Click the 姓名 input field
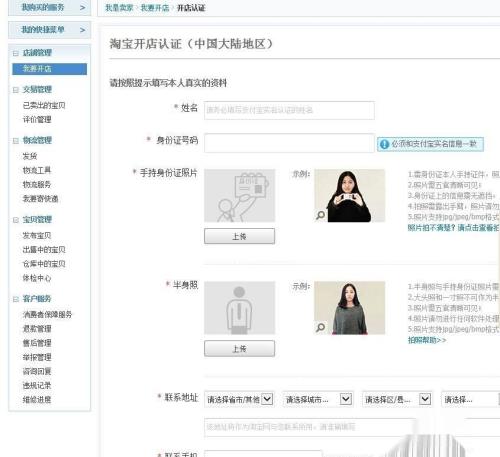 click(x=289, y=110)
